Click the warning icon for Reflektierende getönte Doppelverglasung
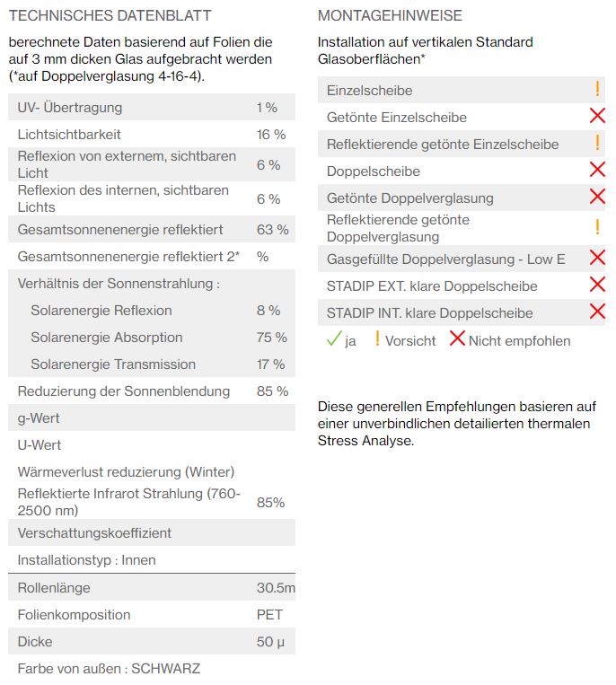This screenshot has width=616, height=685. point(597,227)
